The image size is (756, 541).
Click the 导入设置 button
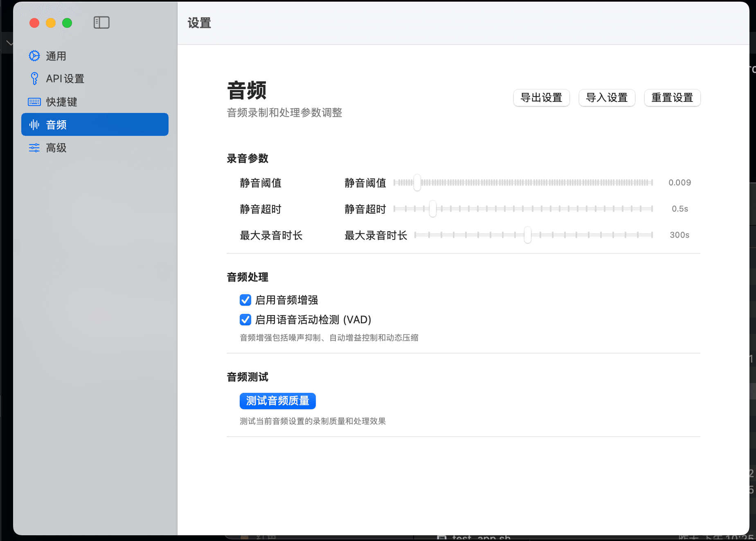click(x=607, y=98)
